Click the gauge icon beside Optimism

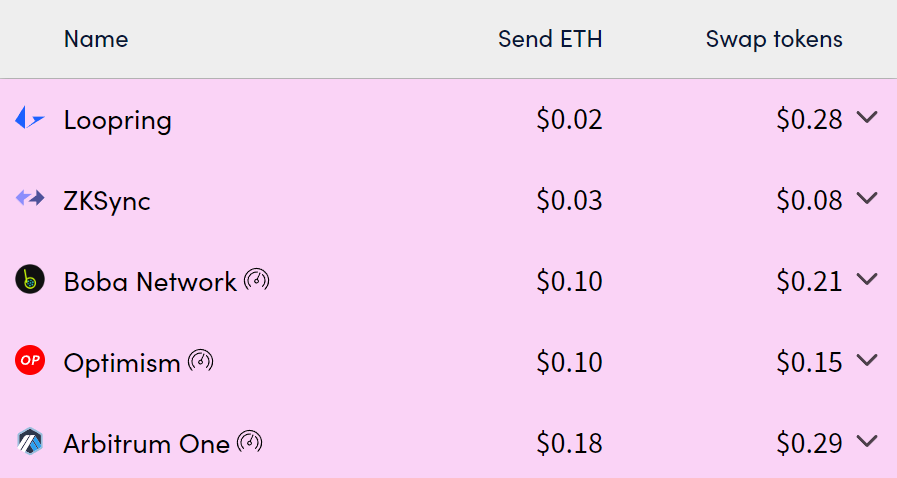click(x=201, y=361)
